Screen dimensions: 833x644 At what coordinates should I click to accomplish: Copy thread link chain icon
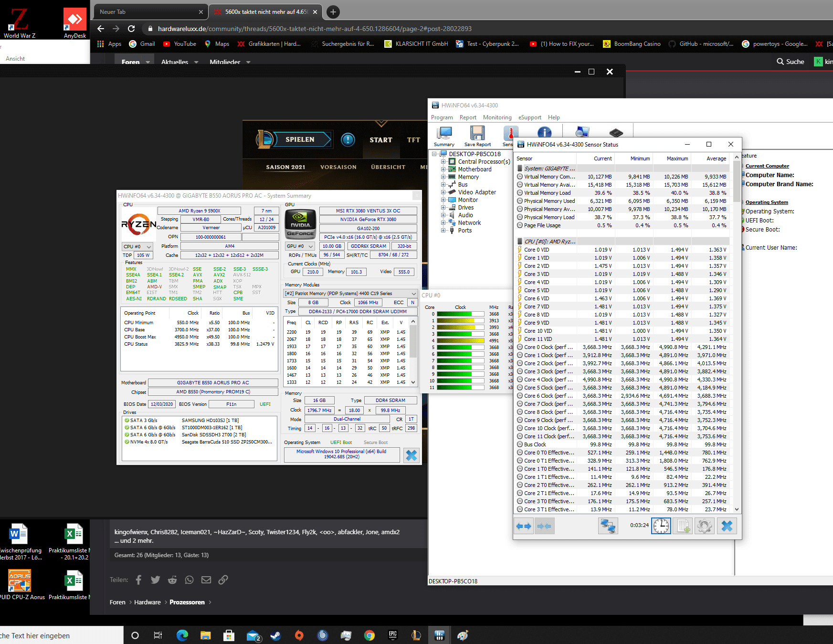223,580
